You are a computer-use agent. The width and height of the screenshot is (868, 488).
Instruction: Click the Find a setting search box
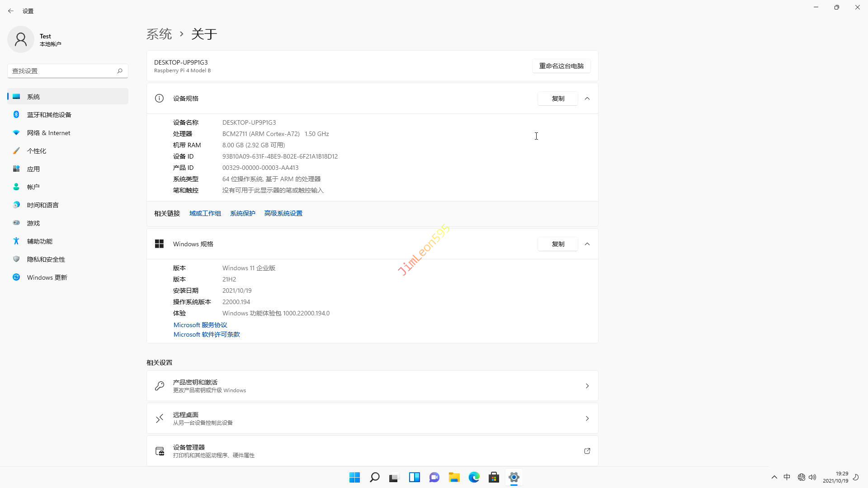click(x=63, y=71)
